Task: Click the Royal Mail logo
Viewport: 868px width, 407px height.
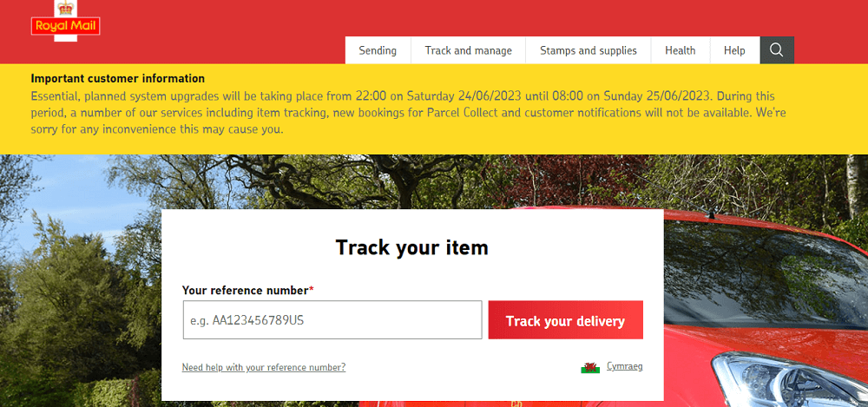Action: point(66,27)
